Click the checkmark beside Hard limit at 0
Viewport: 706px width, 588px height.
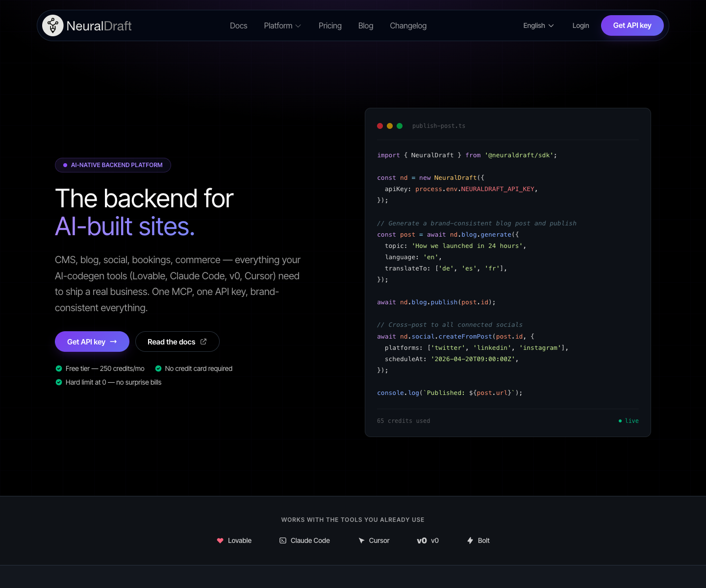(59, 382)
